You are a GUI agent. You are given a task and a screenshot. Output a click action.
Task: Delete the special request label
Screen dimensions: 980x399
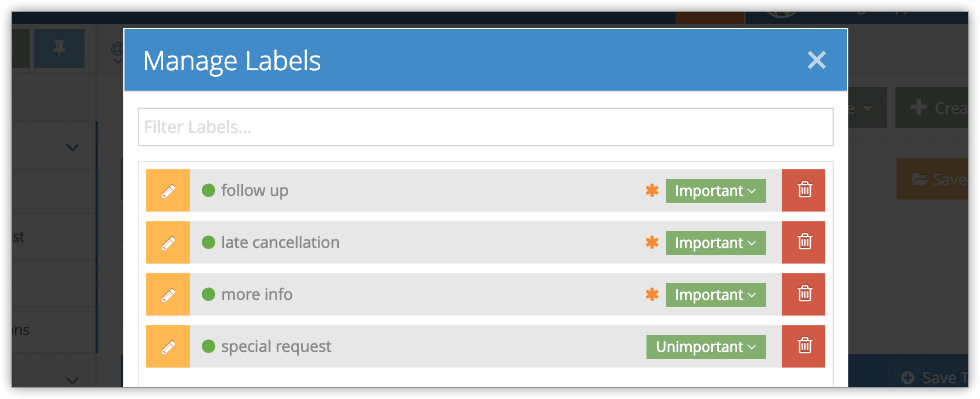(x=804, y=346)
